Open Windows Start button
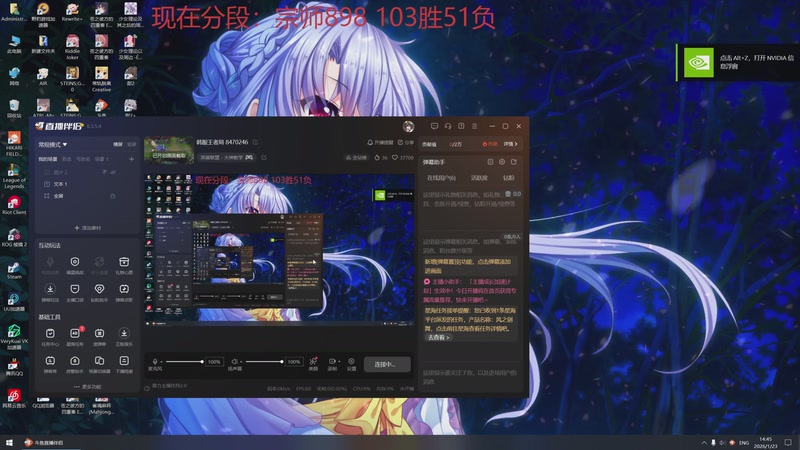This screenshot has width=800, height=450. [9, 442]
